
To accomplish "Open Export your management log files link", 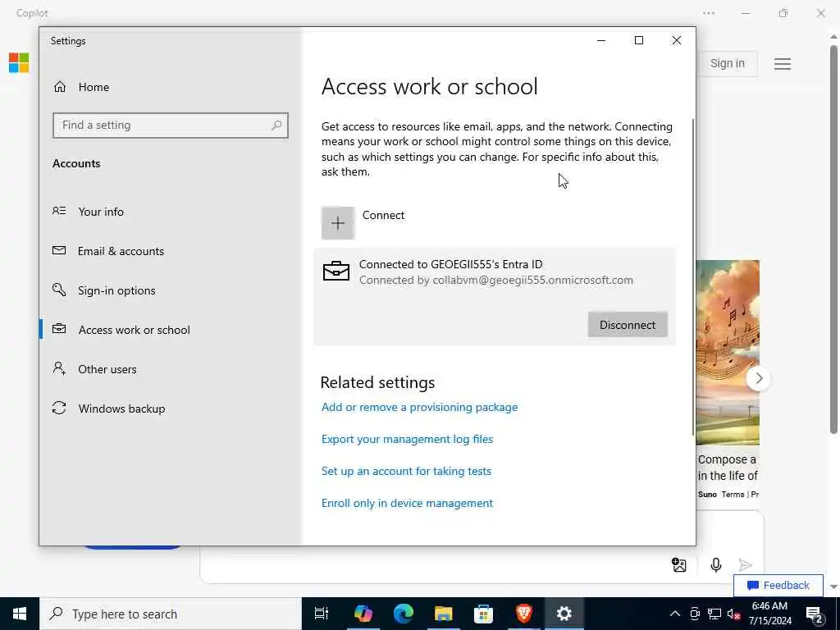I will (x=407, y=440).
